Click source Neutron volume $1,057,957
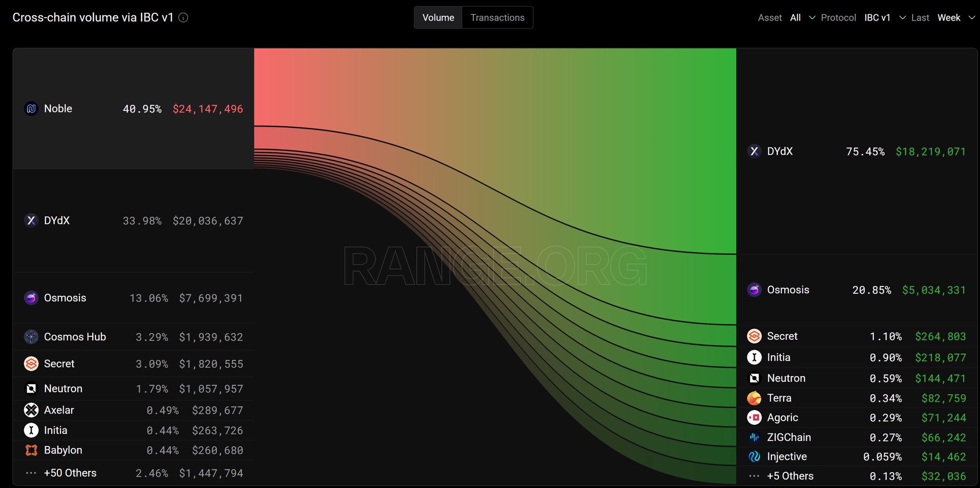 click(211, 389)
